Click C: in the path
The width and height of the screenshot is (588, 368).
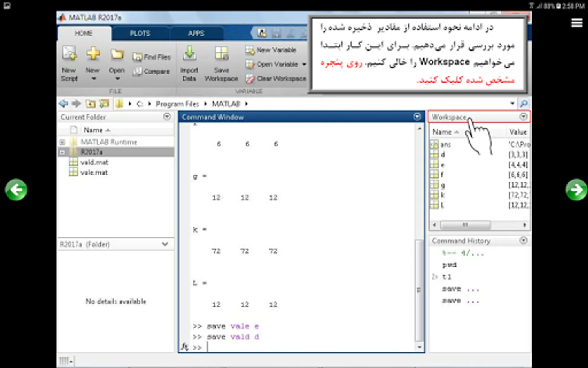[140, 104]
